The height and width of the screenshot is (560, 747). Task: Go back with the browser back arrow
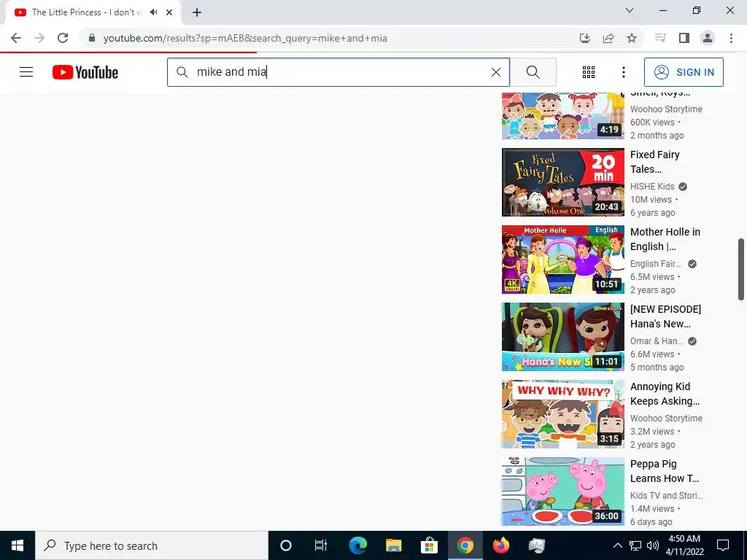click(x=16, y=38)
